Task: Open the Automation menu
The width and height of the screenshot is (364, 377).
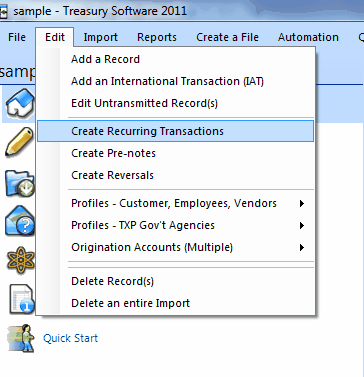Action: pos(308,37)
